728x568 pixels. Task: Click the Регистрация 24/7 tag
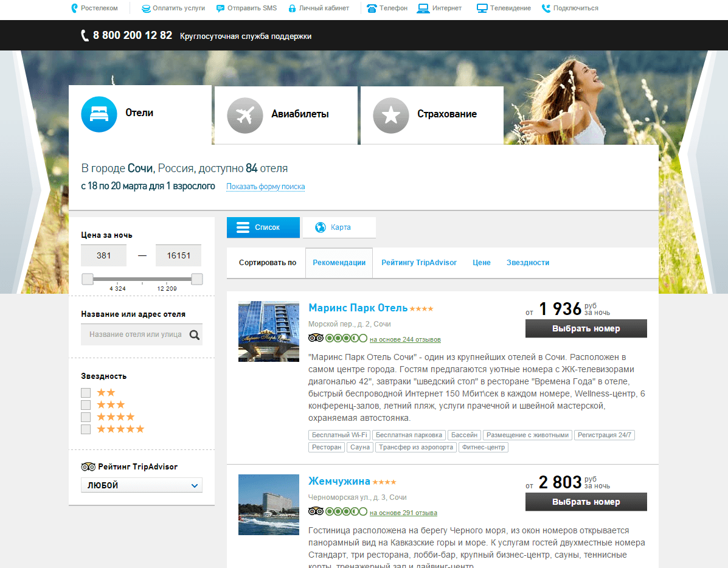tap(605, 435)
